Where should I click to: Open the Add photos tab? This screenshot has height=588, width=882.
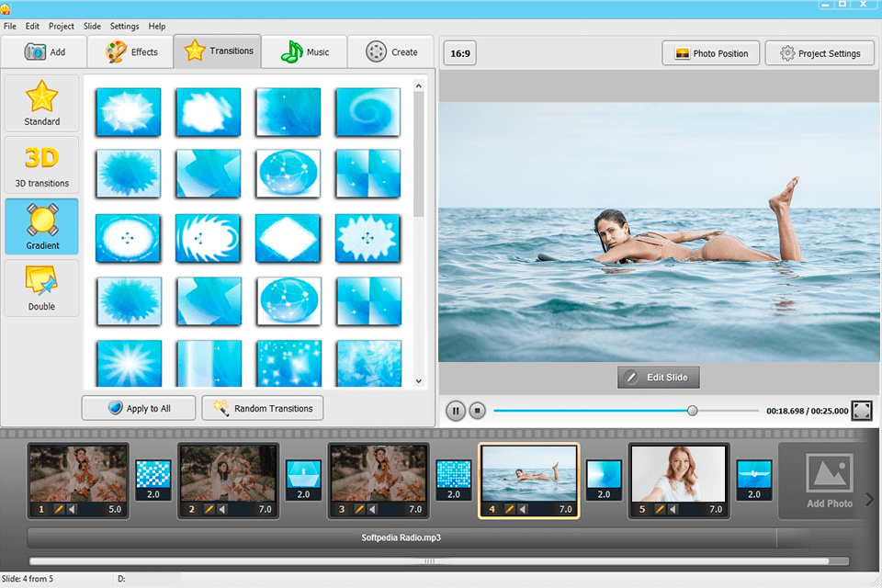[44, 51]
